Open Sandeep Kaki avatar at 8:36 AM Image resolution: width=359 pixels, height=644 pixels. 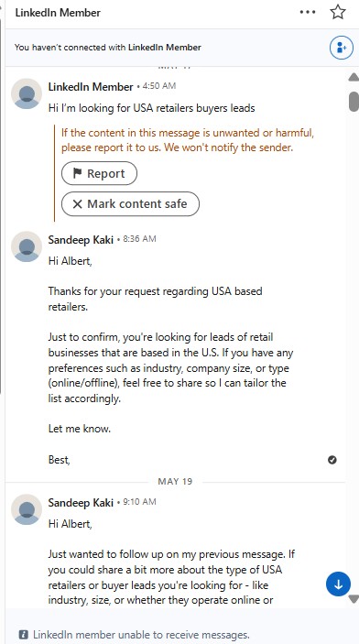pyautogui.click(x=27, y=246)
